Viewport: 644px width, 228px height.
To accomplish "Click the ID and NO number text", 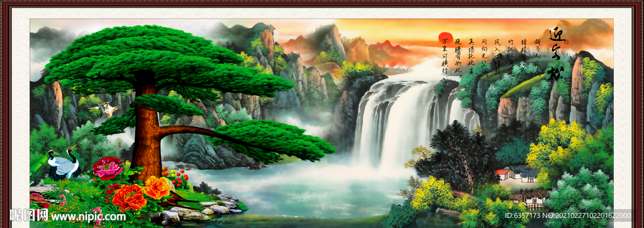I will click(567, 215).
